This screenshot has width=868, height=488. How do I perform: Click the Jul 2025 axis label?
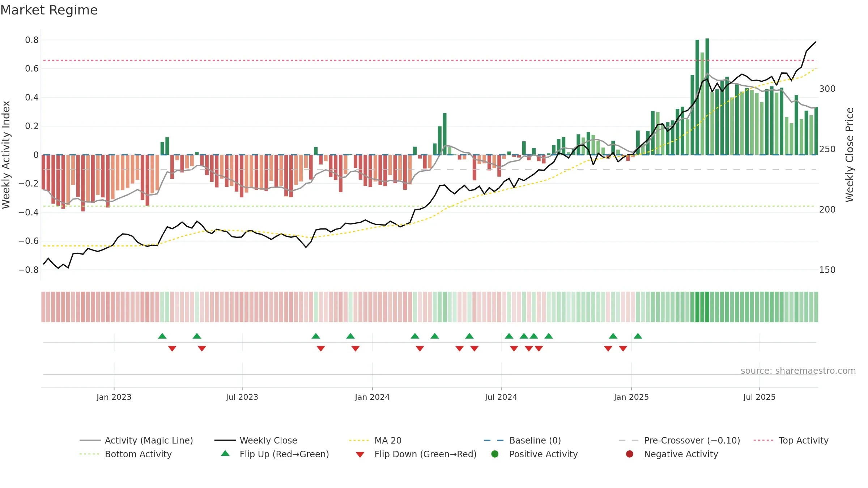pos(759,397)
